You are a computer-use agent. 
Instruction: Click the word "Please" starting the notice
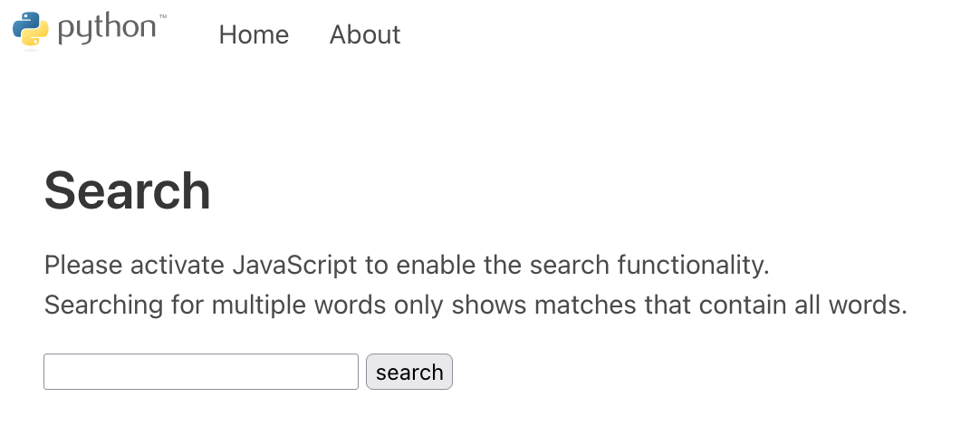pos(83,266)
